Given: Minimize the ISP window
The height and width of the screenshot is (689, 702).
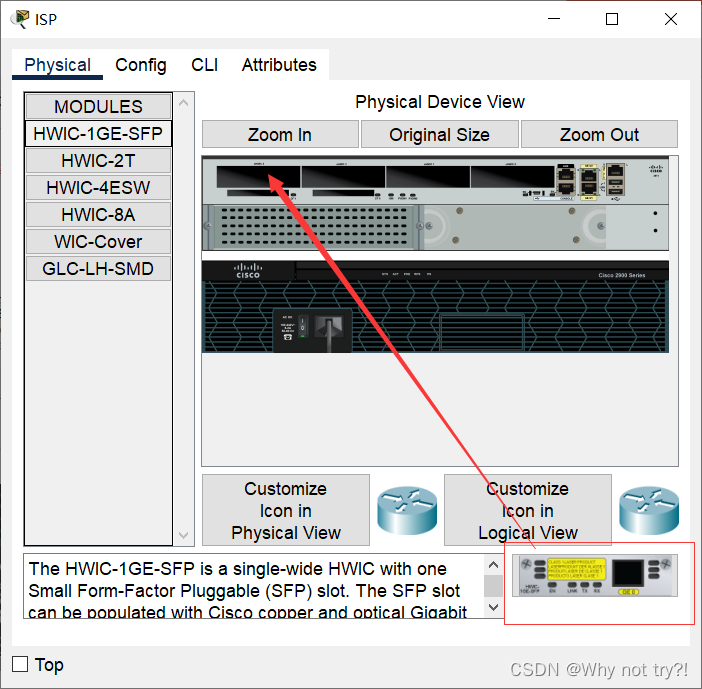Looking at the screenshot, I should (x=554, y=19).
